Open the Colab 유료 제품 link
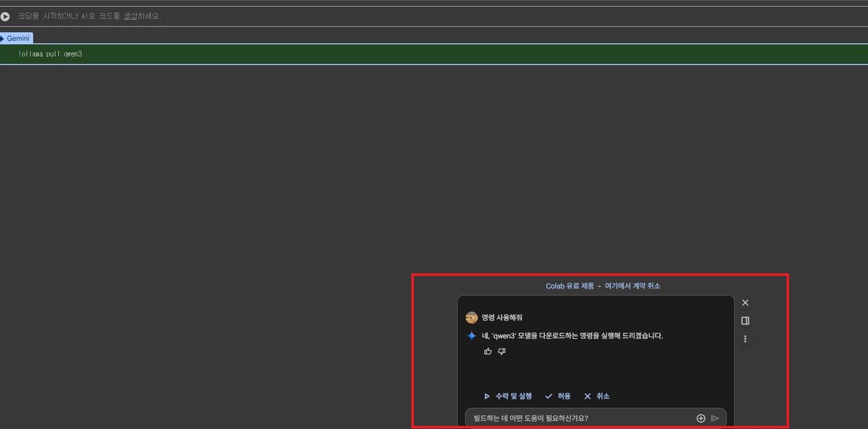This screenshot has width=868, height=429. coord(569,286)
